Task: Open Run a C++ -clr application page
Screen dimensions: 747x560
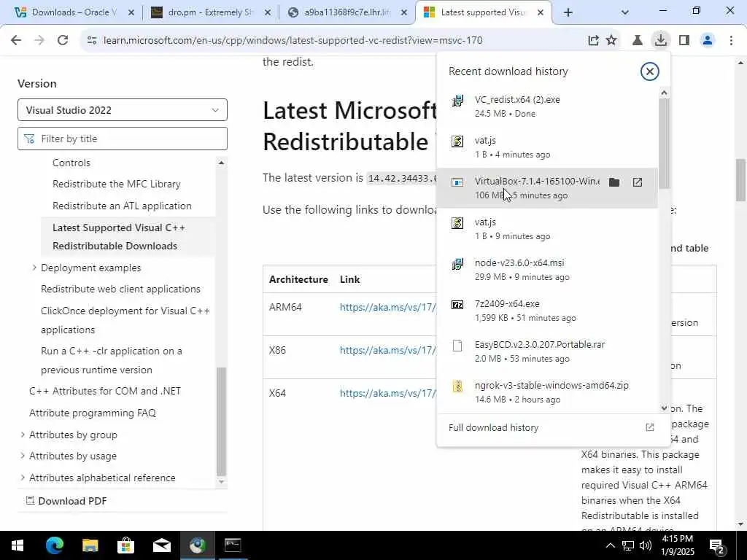Action: coord(112,360)
